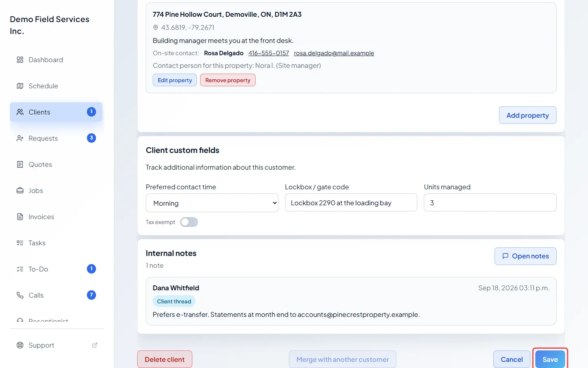Click the Open notes button
This screenshot has height=368, width=588.
pos(526,256)
